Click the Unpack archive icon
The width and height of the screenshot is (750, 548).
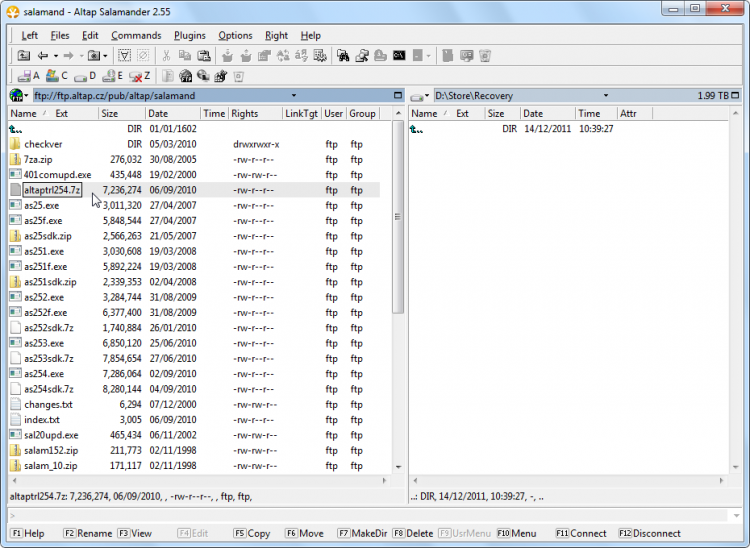click(246, 56)
